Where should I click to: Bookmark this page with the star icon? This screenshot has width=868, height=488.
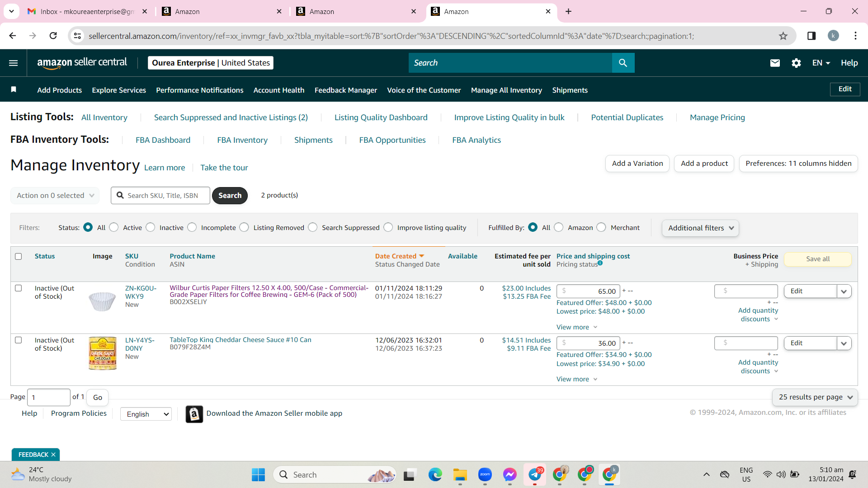[x=783, y=36]
